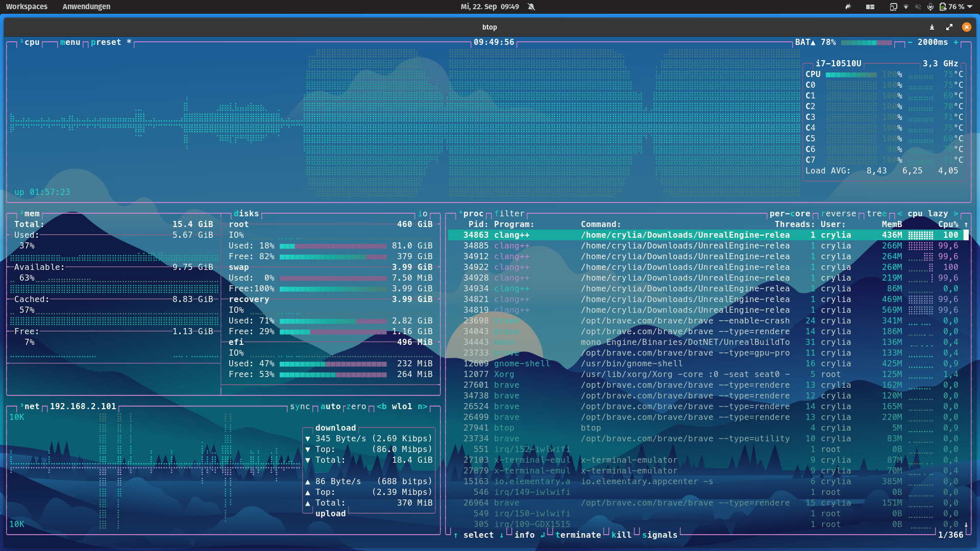Toggle the proc box header
This screenshot has width=980, height=551.
tap(471, 214)
